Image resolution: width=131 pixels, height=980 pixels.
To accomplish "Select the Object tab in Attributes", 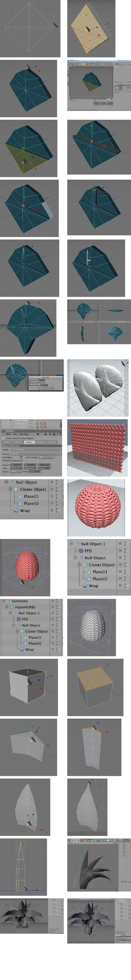I will pyautogui.click(x=29, y=442).
